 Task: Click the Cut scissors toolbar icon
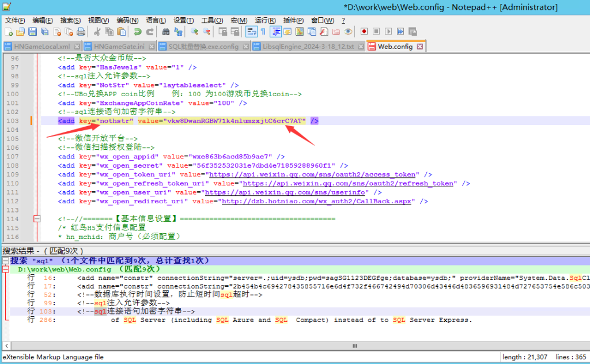click(97, 32)
